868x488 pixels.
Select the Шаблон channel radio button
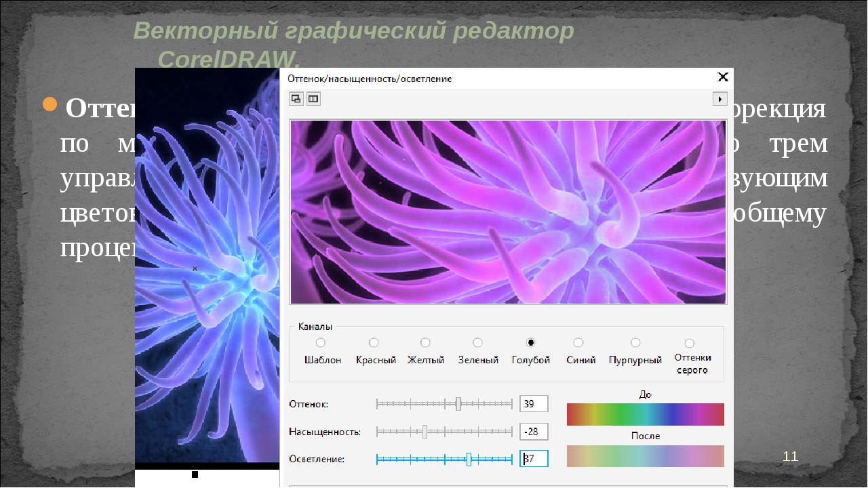[x=321, y=343]
